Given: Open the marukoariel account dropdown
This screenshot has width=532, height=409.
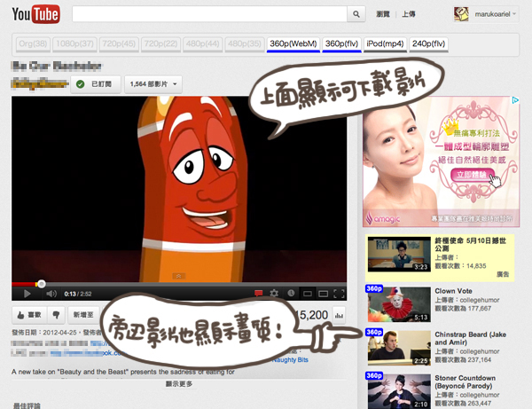Looking at the screenshot, I should coord(496,14).
